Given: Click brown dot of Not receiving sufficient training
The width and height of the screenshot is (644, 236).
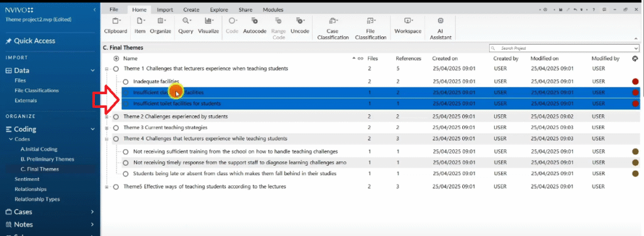Looking at the screenshot, I should [635, 152].
